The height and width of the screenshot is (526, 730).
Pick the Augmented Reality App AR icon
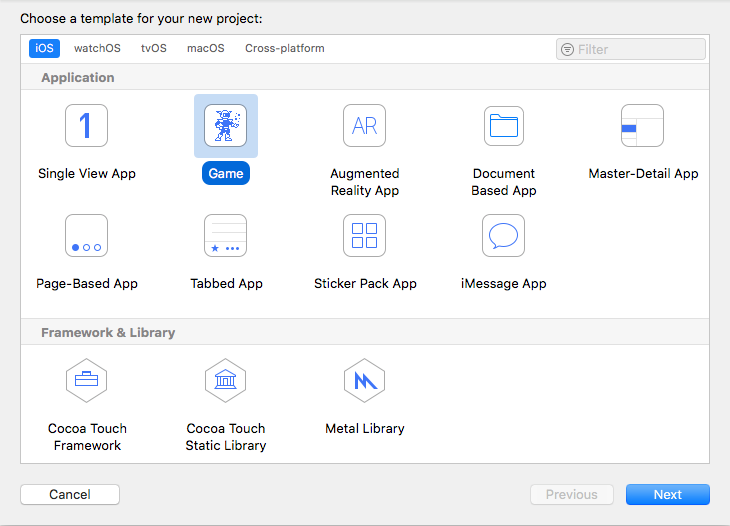tap(365, 126)
